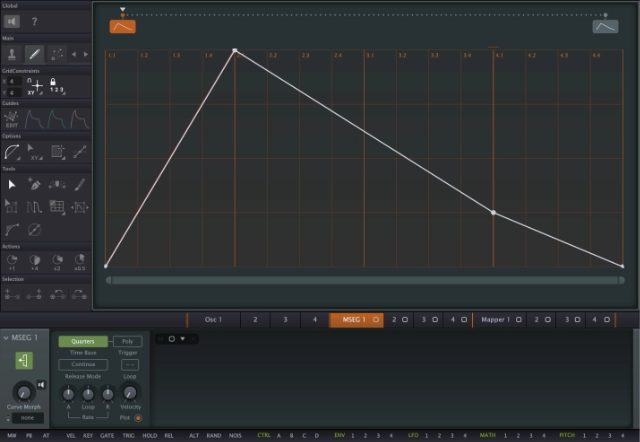Collapse the MSEG 1 panel chevron
Viewport: 640px width, 442px height.
pos(6,339)
